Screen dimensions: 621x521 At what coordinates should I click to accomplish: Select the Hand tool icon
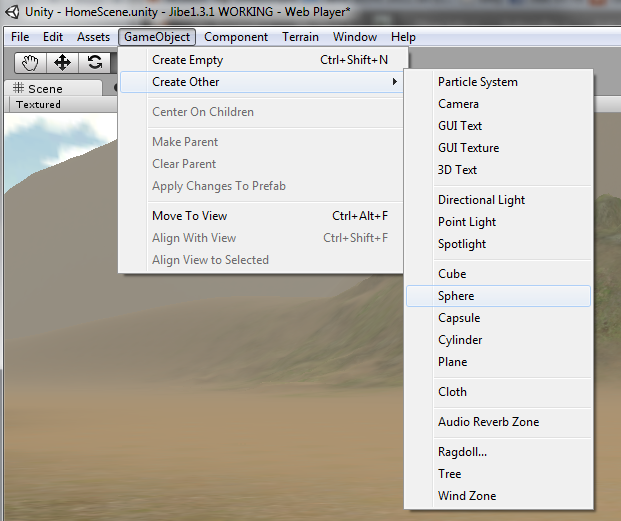30,62
